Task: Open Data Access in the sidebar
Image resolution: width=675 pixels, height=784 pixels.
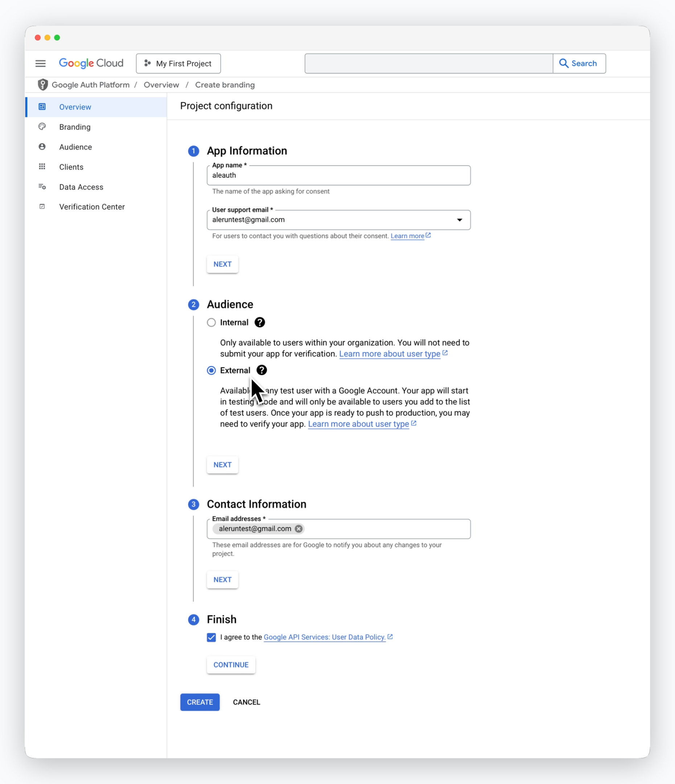Action: [96, 187]
